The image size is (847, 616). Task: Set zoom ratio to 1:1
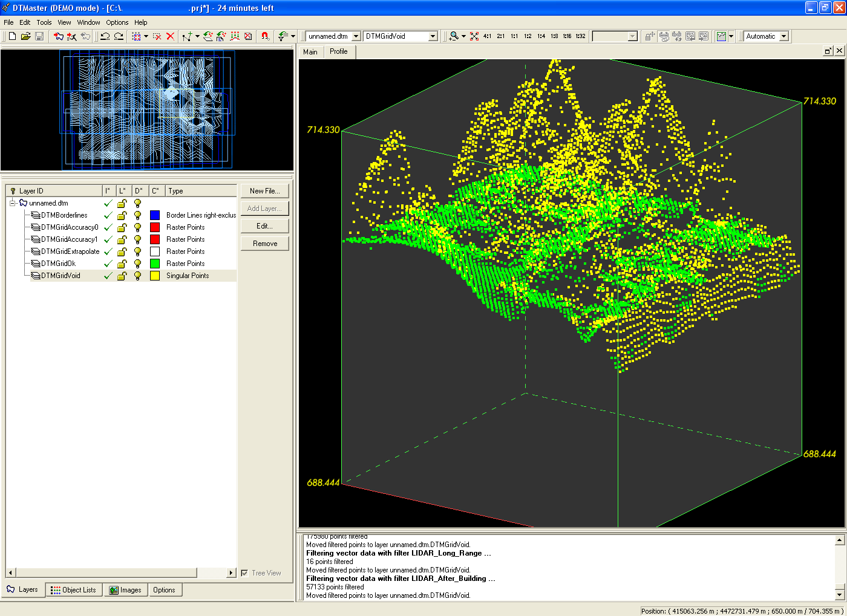(x=514, y=36)
